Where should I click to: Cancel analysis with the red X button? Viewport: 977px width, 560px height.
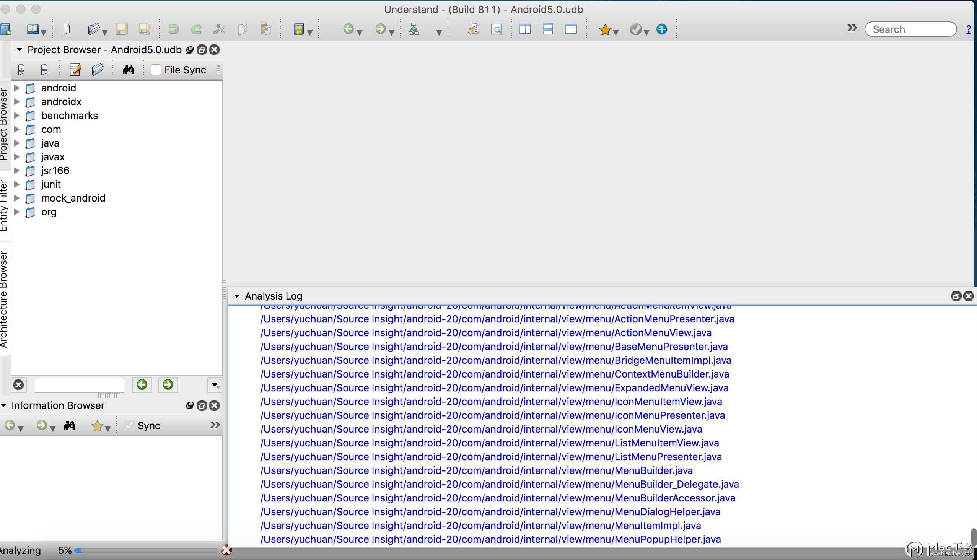(x=226, y=551)
